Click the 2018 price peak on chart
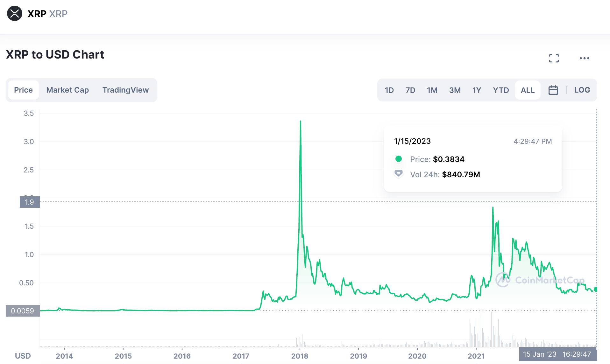The image size is (610, 364). coord(301,121)
